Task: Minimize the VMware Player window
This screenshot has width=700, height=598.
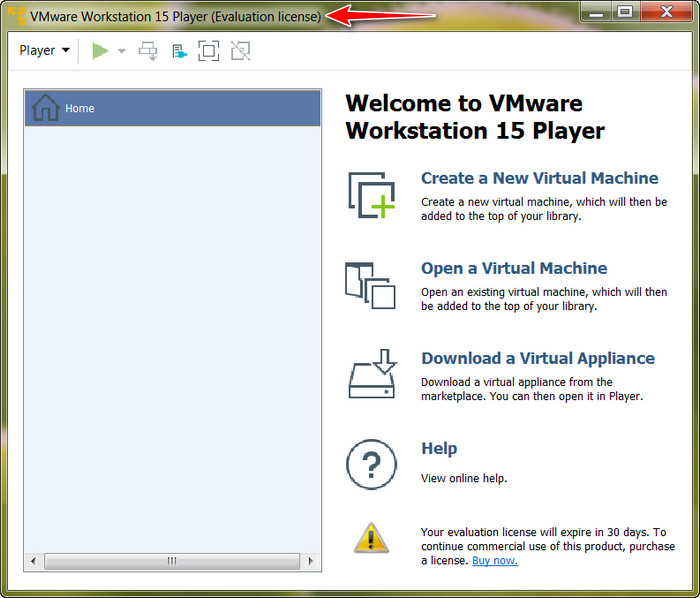Action: tap(596, 12)
